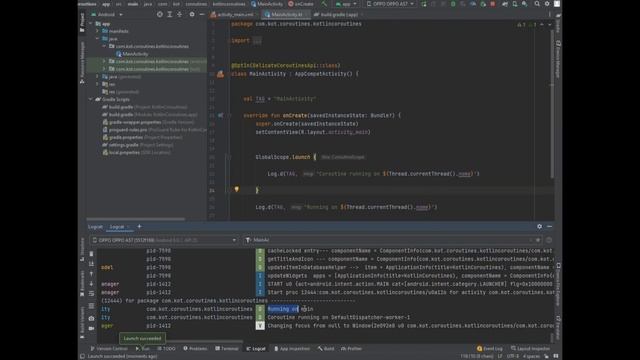The width and height of the screenshot is (640, 360).
Task: Switch to MainActivity.kt editor tab
Action: 286,15
